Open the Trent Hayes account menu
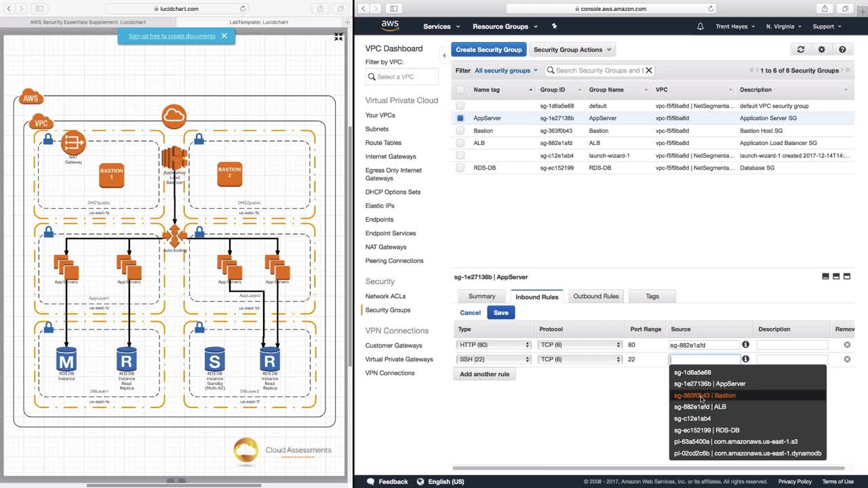The height and width of the screenshot is (488, 868). (734, 26)
